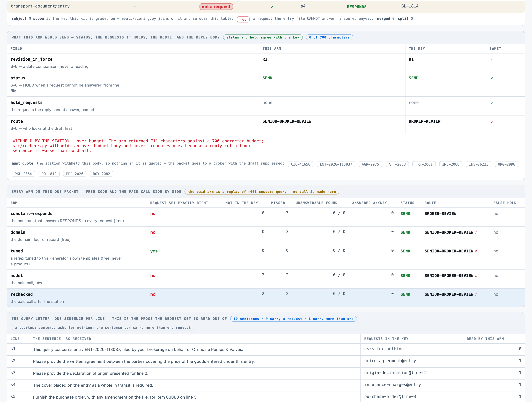Viewport: 532px width, 402px height.
Task: Click the '0 of 700 characters' badge
Action: click(329, 37)
